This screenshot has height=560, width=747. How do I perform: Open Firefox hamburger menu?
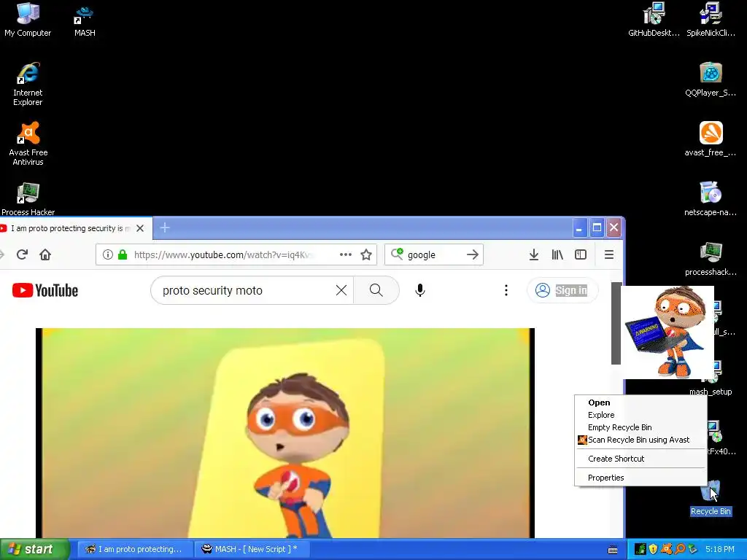click(x=609, y=254)
